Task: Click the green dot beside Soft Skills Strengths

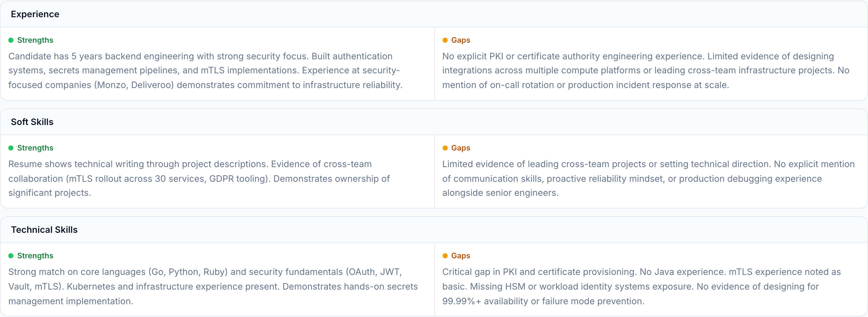Action: tap(11, 148)
